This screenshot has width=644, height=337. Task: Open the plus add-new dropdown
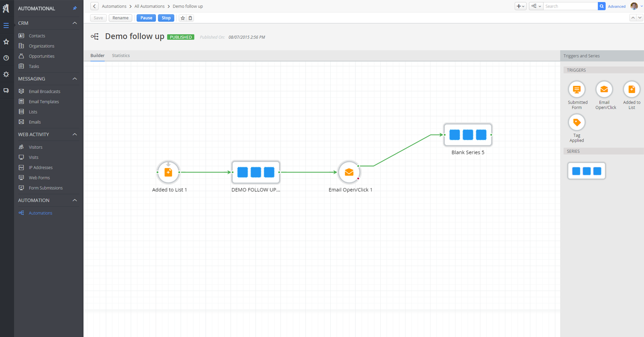click(x=520, y=6)
